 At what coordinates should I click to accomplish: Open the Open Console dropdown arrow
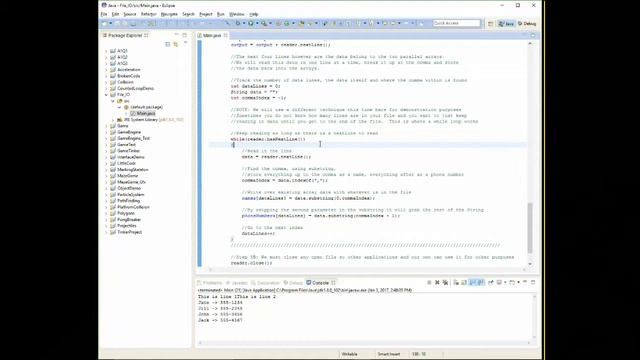[518, 282]
